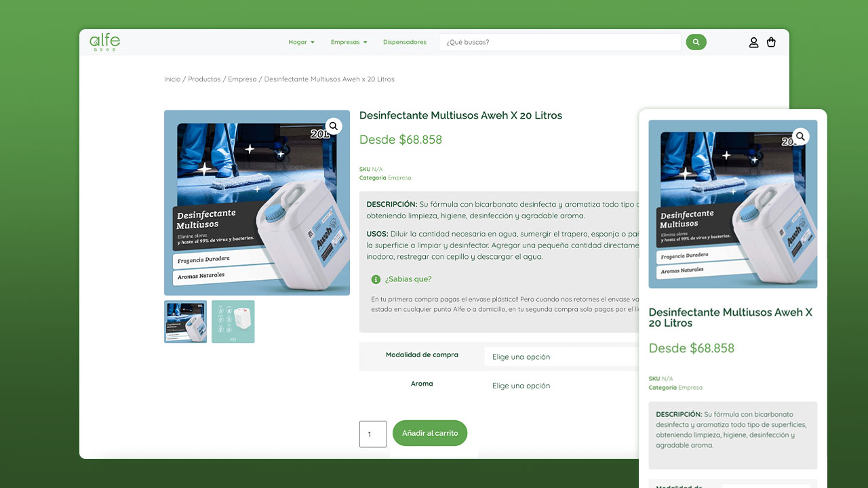Select the first product thumbnail with mop
The height and width of the screenshot is (488, 868).
pos(185,321)
